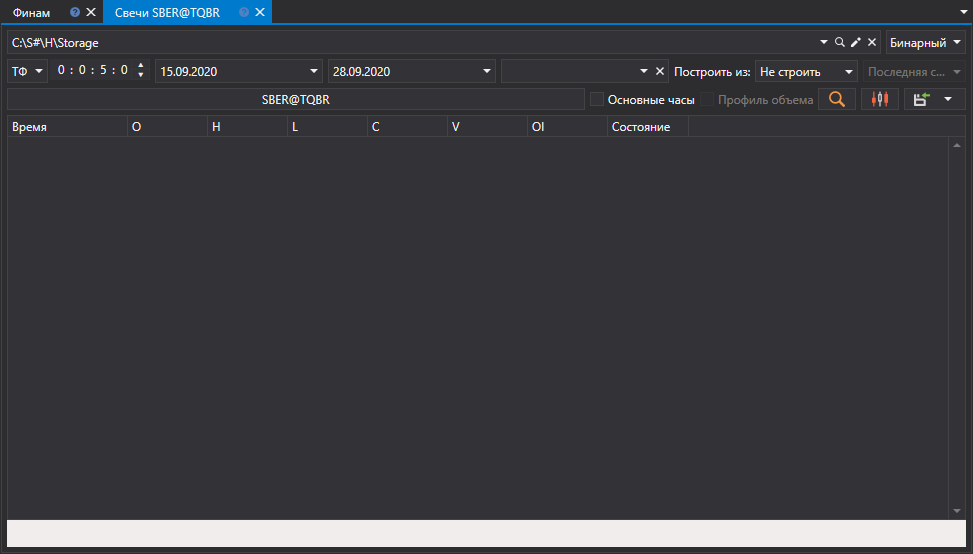Click the 0:0:5:0 timeframe field
973x554 pixels.
[x=93, y=71]
